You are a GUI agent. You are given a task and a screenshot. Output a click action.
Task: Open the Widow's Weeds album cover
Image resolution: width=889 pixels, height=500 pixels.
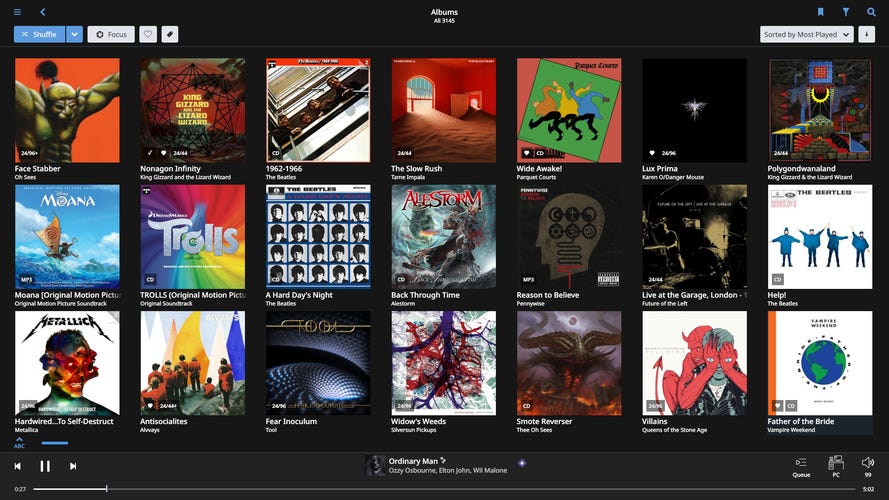pos(443,363)
